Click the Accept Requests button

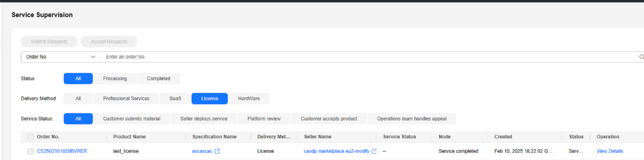pos(109,42)
